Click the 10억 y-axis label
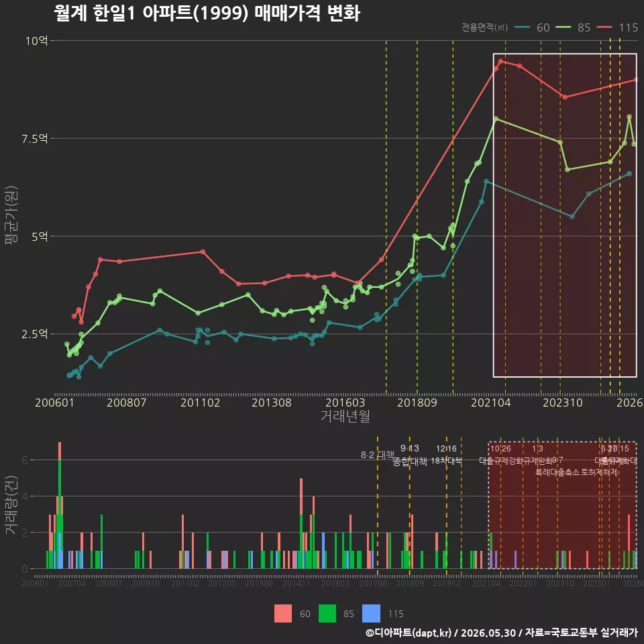Screen dimensions: 644x644 point(36,41)
